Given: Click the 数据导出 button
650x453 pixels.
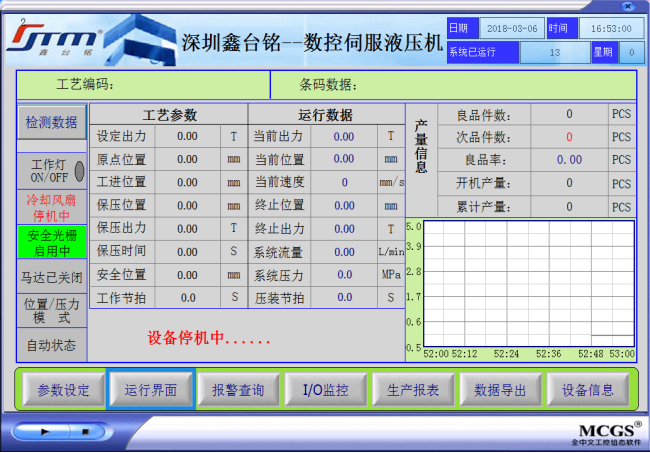Looking at the screenshot, I should click(x=500, y=390).
